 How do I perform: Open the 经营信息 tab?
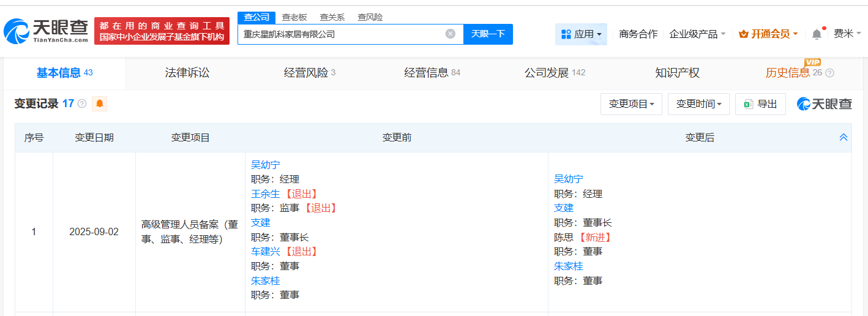pyautogui.click(x=432, y=73)
